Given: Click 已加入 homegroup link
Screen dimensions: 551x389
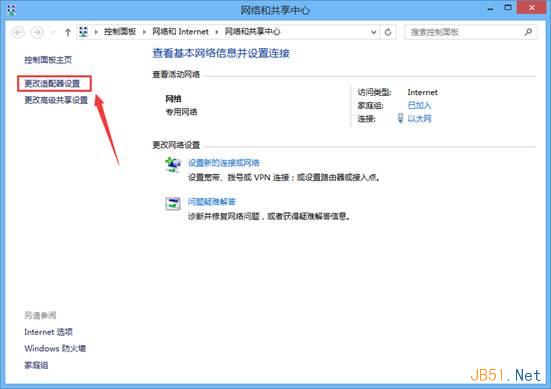Looking at the screenshot, I should (x=419, y=105).
